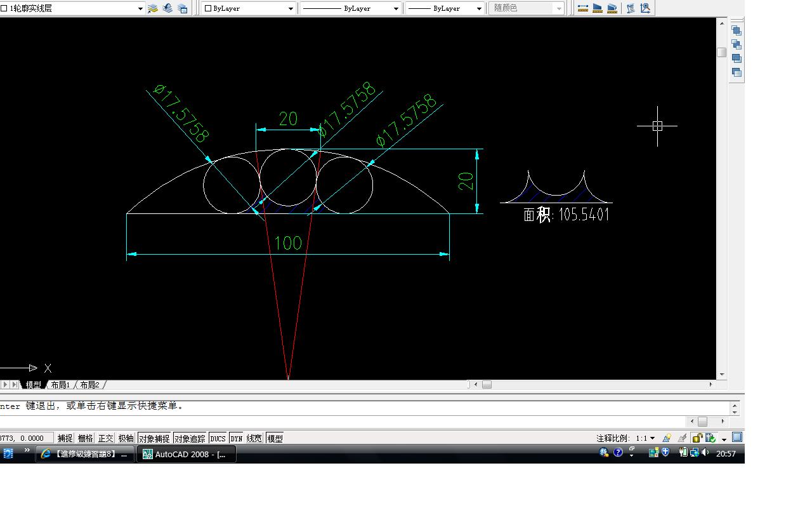Click the third dimension tool icon

point(612,8)
